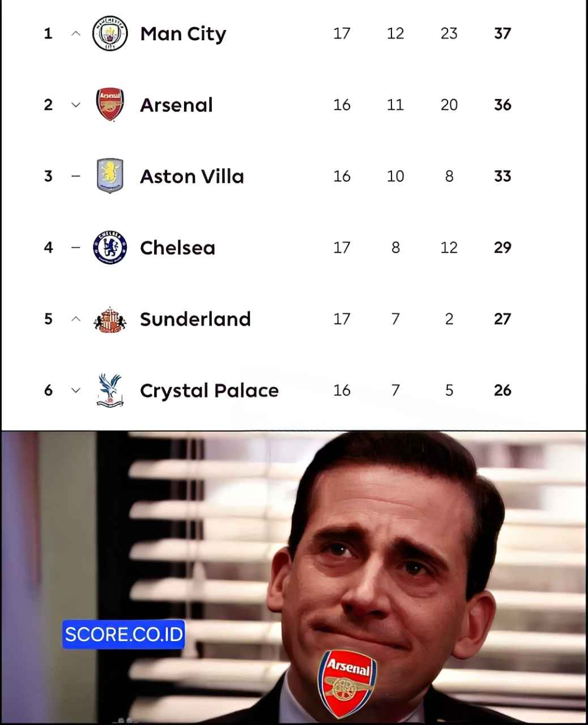This screenshot has width=588, height=725.
Task: Open the Man City team name
Action: pos(183,34)
